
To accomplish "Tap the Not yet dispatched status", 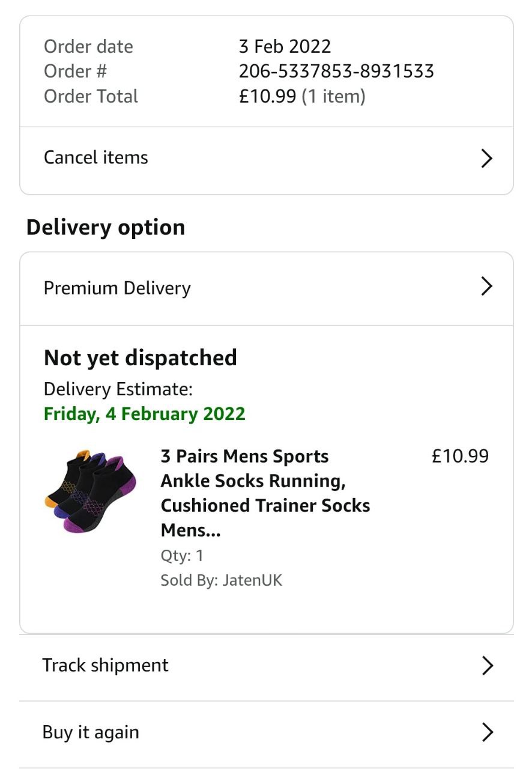I will pyautogui.click(x=141, y=358).
